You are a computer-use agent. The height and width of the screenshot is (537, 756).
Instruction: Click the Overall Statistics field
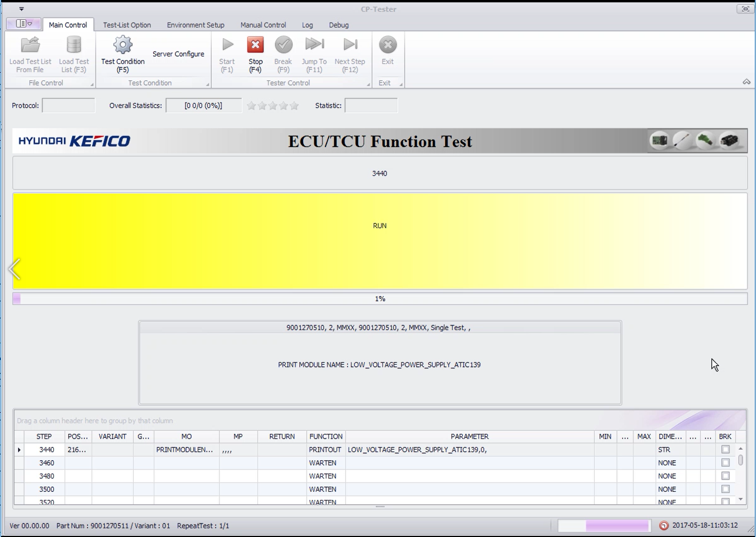point(204,106)
